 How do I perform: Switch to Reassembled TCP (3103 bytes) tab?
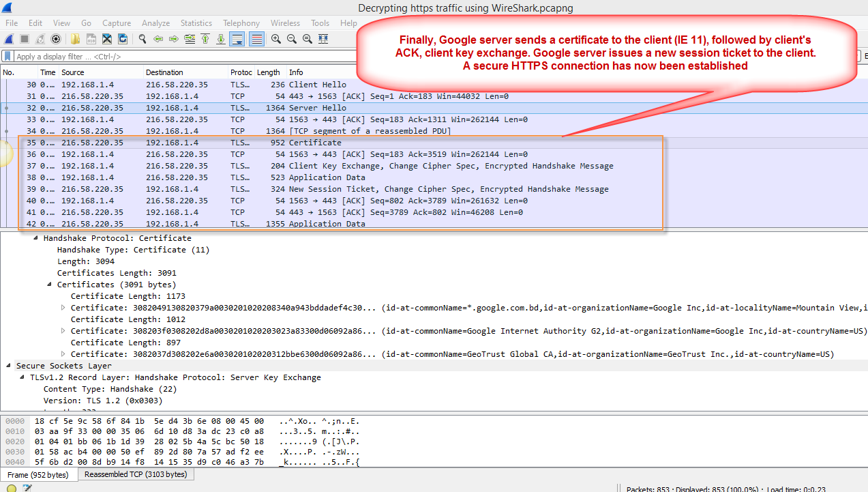pos(135,474)
